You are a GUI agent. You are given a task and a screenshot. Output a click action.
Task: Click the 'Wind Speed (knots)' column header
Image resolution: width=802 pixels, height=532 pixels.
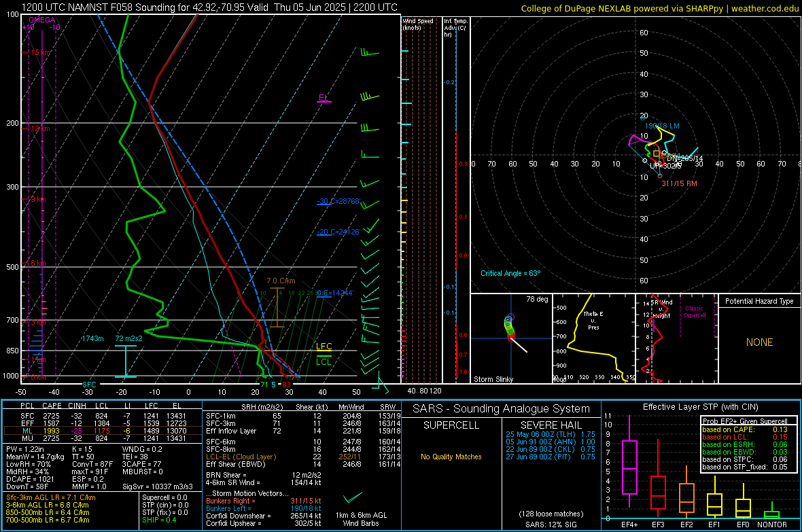pos(418,24)
